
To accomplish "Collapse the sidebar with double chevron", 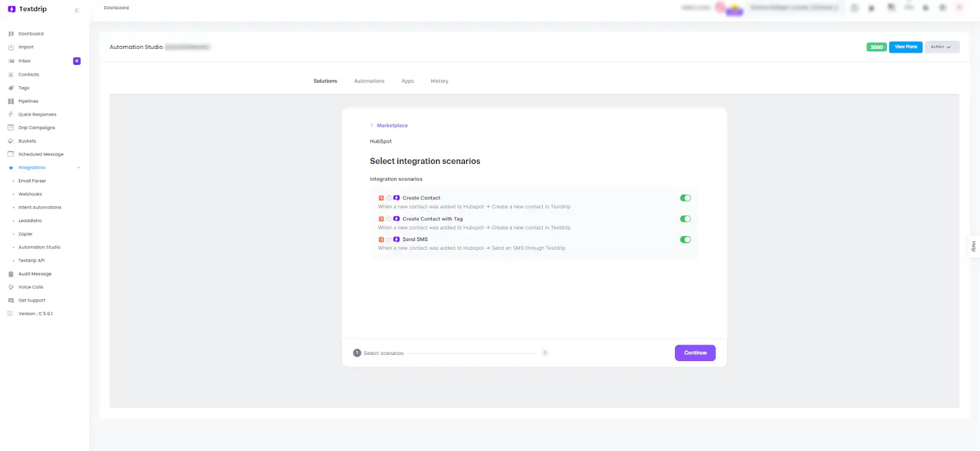I will [x=77, y=10].
